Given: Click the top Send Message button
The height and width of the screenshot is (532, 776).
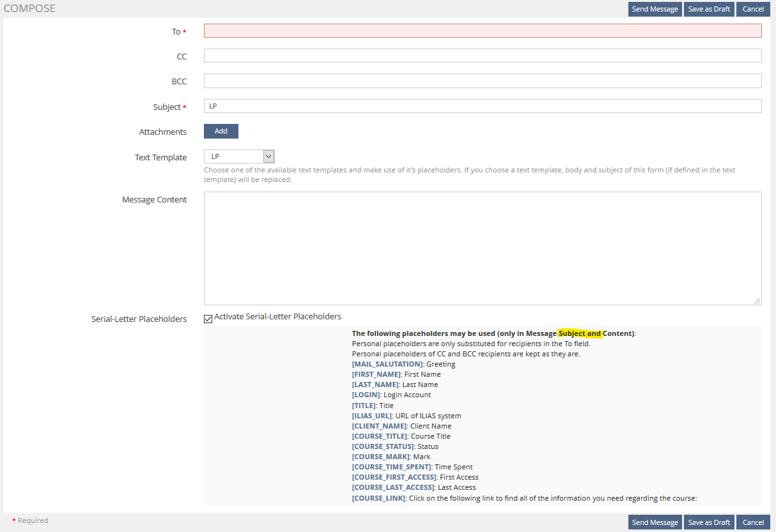Looking at the screenshot, I should [x=655, y=9].
